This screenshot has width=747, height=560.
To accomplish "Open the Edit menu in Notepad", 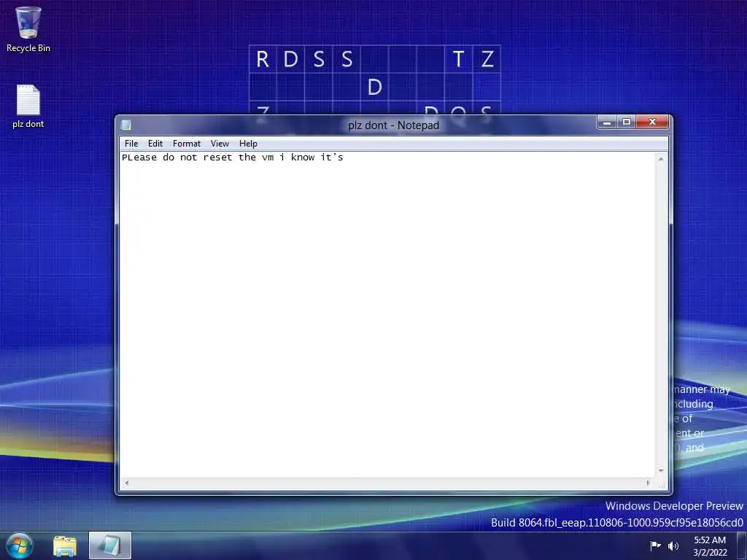I will click(155, 144).
